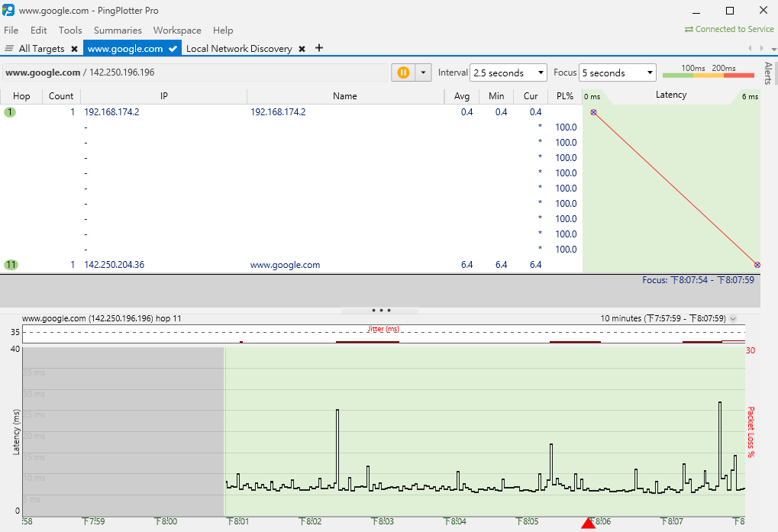Image resolution: width=778 pixels, height=532 pixels.
Task: Open the Workspace menu
Action: coord(177,31)
